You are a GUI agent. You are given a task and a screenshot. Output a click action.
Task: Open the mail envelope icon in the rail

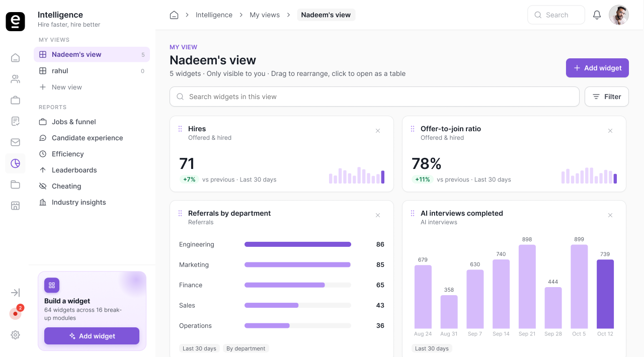coord(15,142)
